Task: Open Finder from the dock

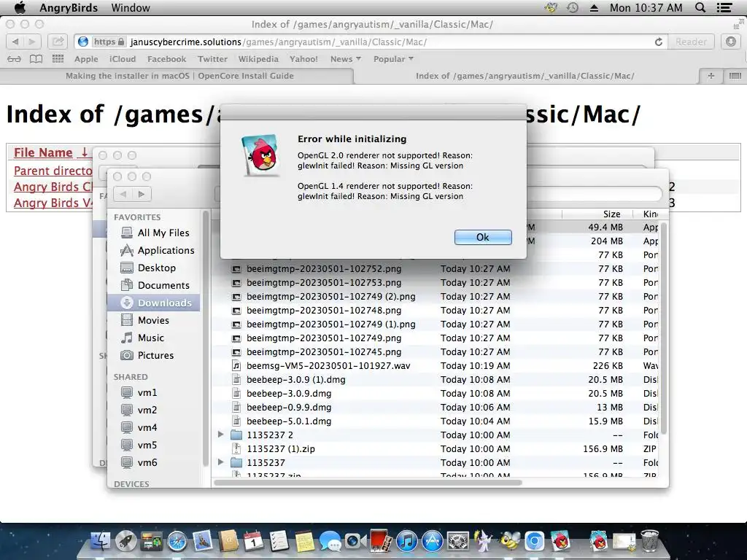Action: coord(101,542)
